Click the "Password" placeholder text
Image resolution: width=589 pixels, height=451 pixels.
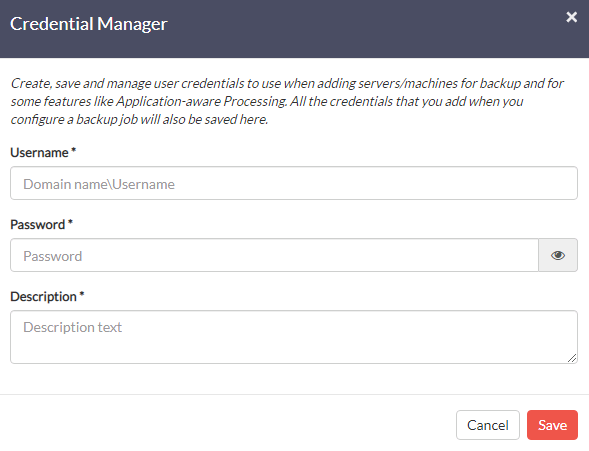(53, 256)
